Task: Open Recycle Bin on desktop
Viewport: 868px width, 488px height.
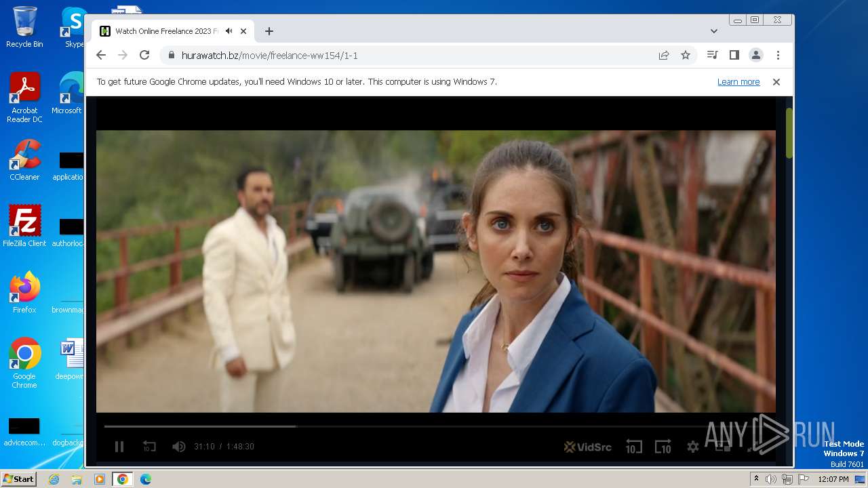Action: coord(24,27)
